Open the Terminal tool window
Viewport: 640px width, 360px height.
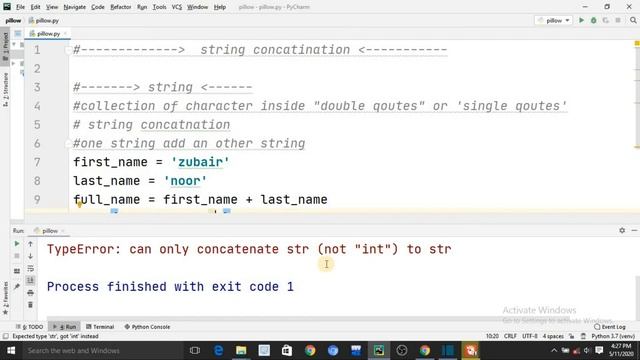[100, 327]
